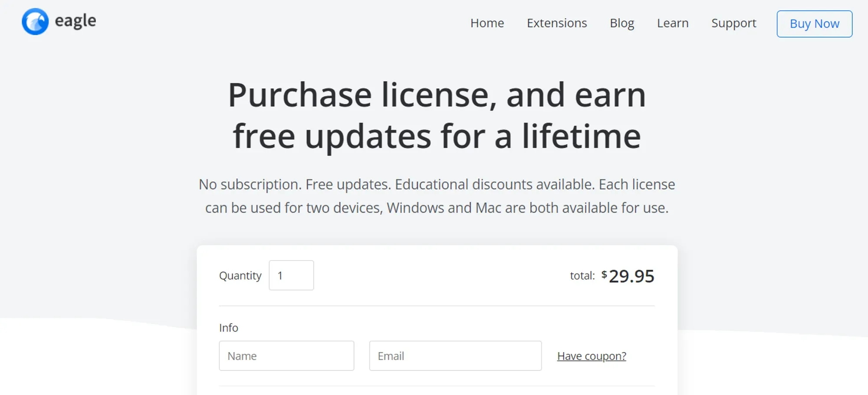This screenshot has width=868, height=395.
Task: Click the dollar sign beside the total
Action: (x=604, y=274)
